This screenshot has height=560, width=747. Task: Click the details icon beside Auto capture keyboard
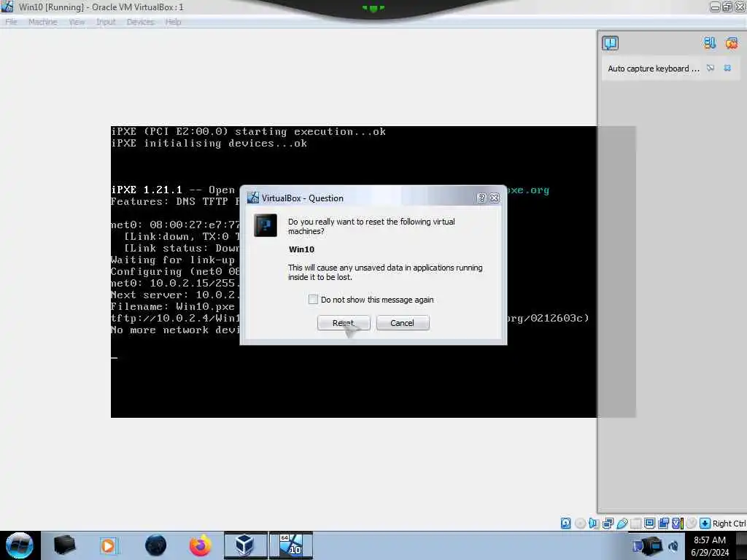pyautogui.click(x=711, y=68)
